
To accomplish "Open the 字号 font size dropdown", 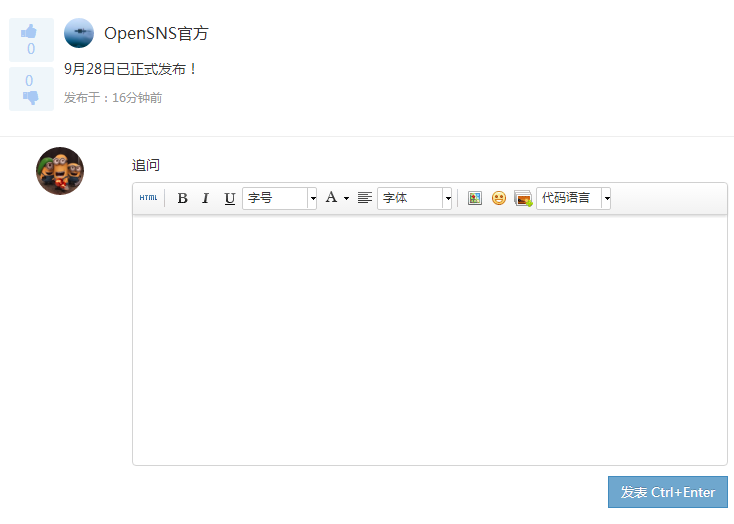I will (x=279, y=198).
